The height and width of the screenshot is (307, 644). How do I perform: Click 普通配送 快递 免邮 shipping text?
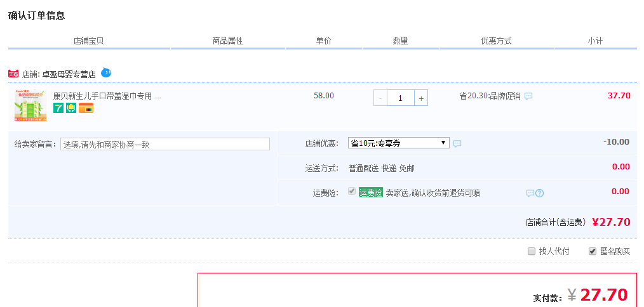(382, 168)
